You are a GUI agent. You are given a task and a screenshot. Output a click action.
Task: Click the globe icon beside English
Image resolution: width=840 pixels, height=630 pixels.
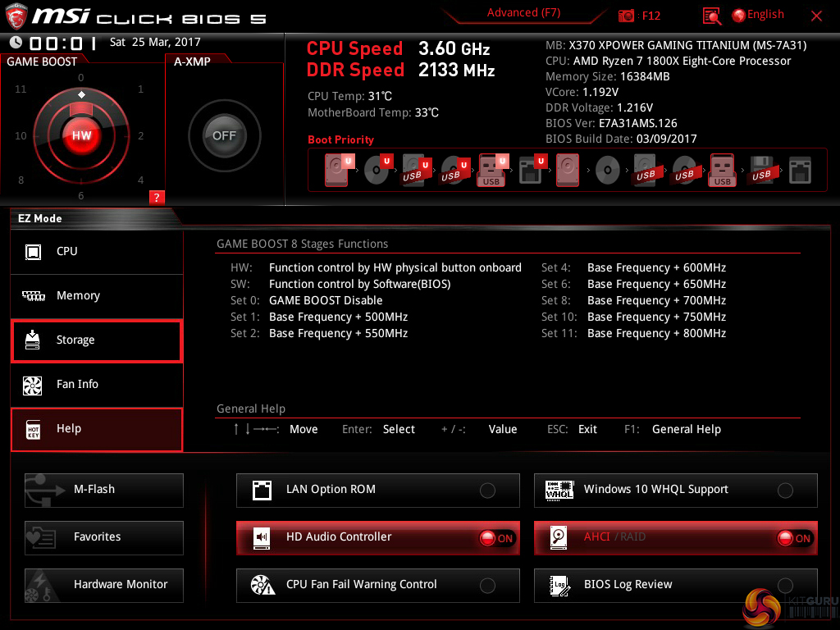point(739,16)
